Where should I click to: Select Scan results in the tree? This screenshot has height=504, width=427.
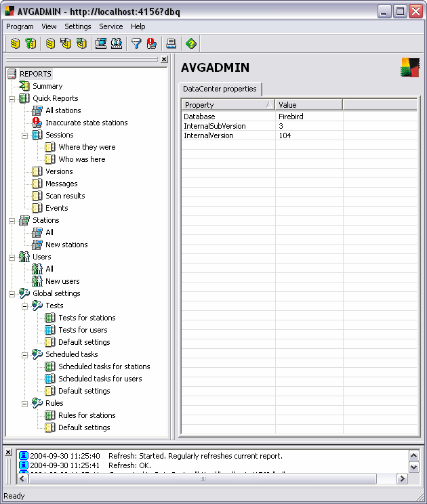coord(65,196)
